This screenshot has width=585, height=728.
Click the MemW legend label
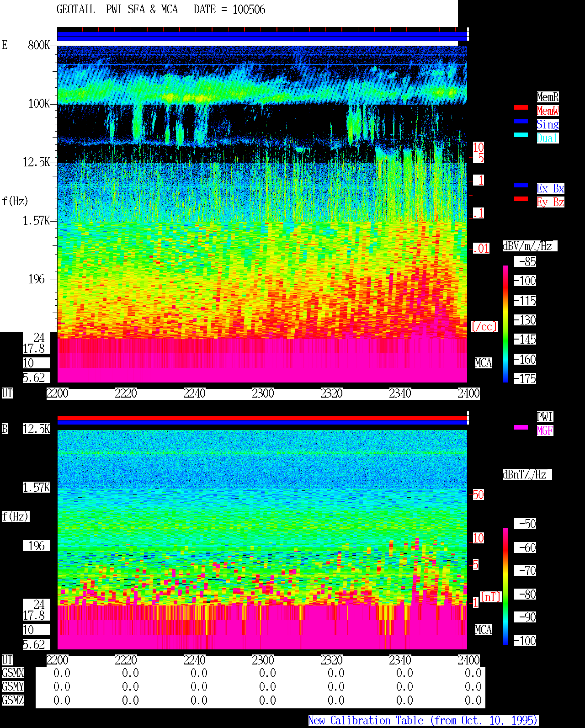tap(548, 111)
